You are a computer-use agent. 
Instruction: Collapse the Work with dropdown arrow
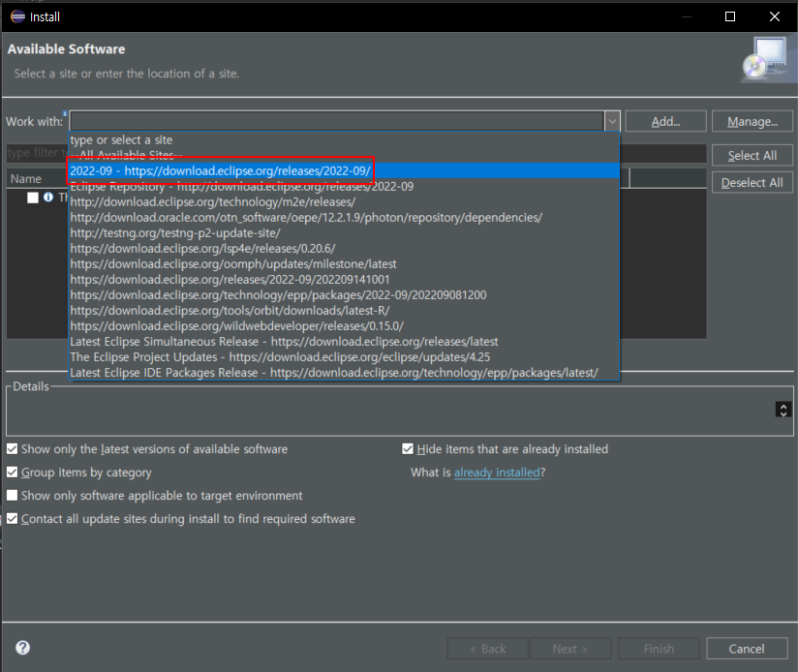click(612, 122)
